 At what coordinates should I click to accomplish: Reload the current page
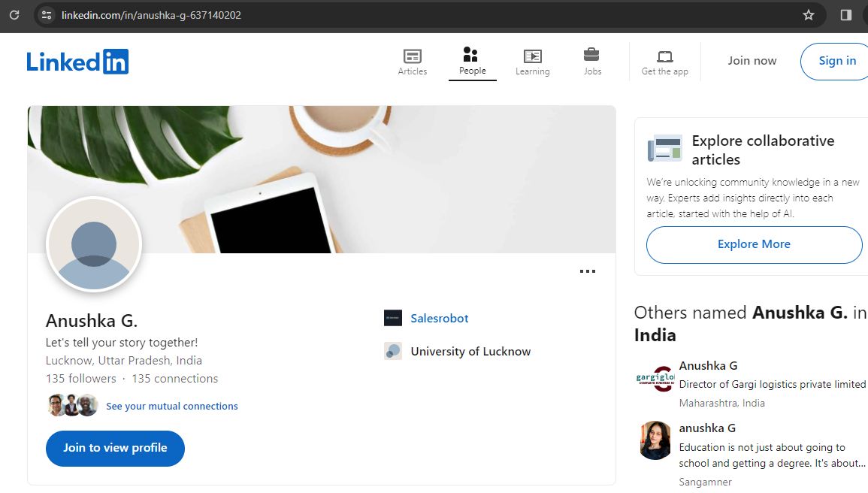[x=14, y=14]
